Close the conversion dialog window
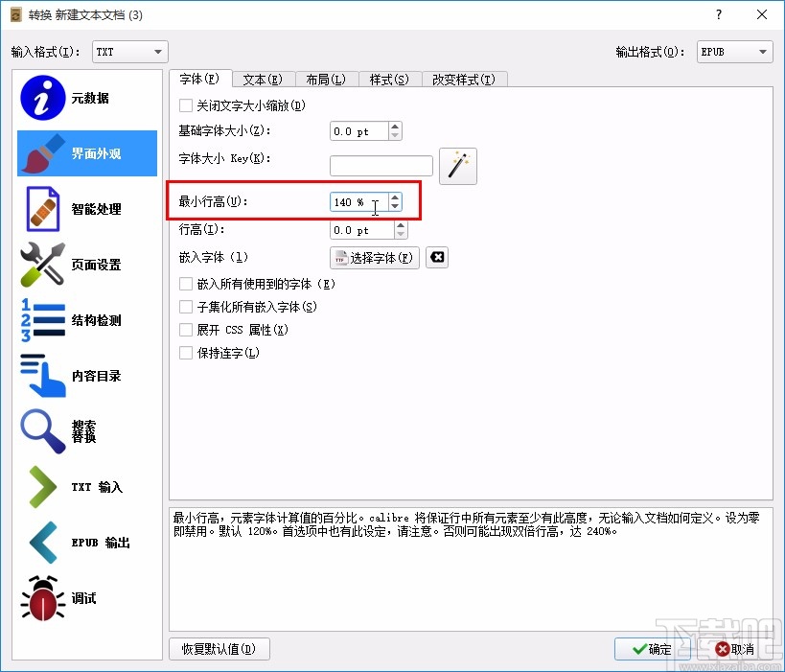Image resolution: width=785 pixels, height=672 pixels. (x=762, y=14)
